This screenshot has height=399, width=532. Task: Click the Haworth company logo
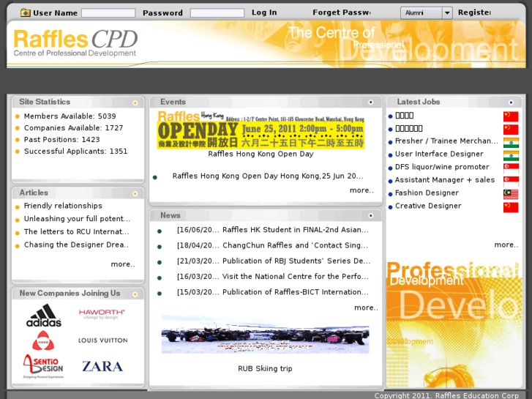pyautogui.click(x=102, y=313)
